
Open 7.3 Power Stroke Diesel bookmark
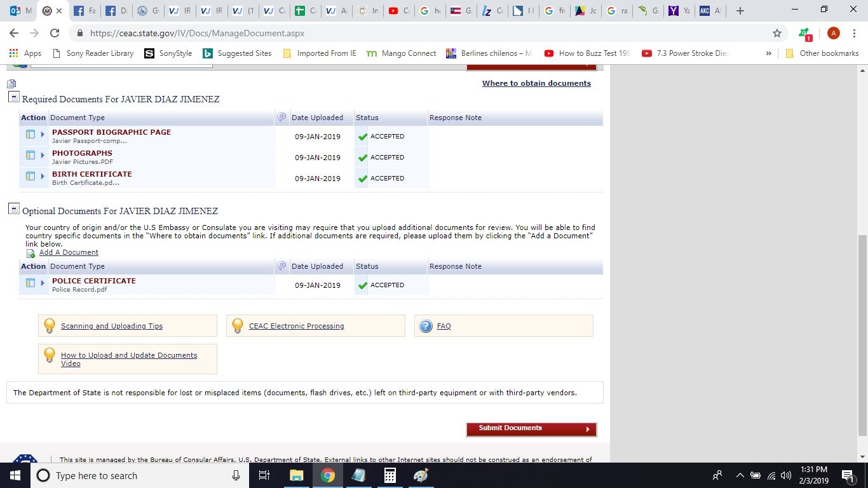686,53
